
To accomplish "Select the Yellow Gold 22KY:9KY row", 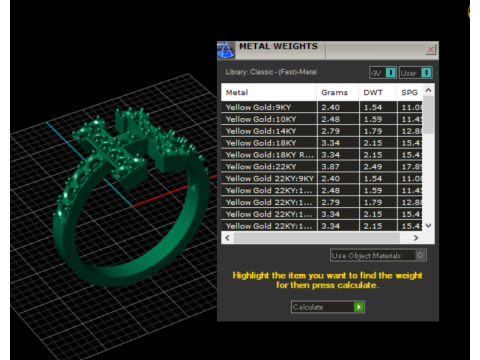I will (322, 178).
